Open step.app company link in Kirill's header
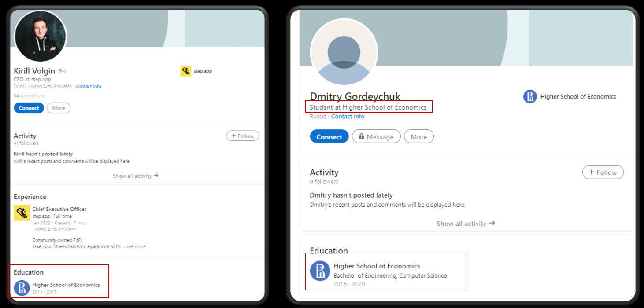 (203, 71)
